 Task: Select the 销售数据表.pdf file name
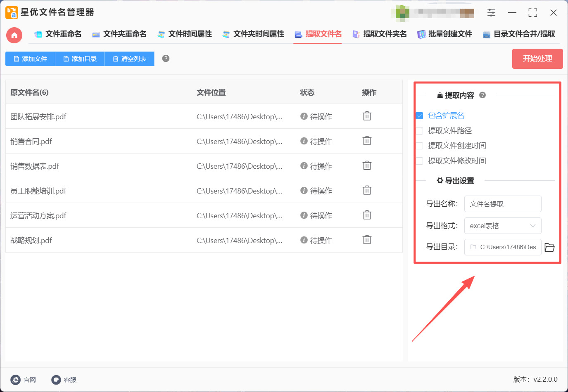(35, 166)
